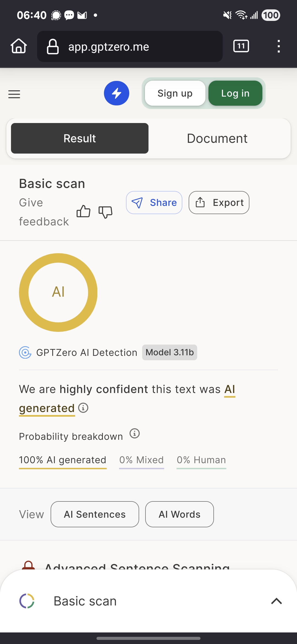Share the scan result
The height and width of the screenshot is (644, 297).
click(x=154, y=203)
